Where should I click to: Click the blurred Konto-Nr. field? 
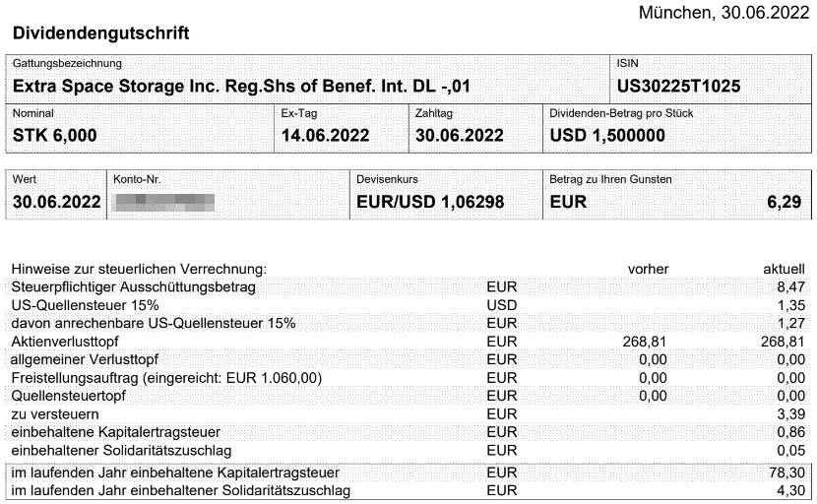coord(163,202)
